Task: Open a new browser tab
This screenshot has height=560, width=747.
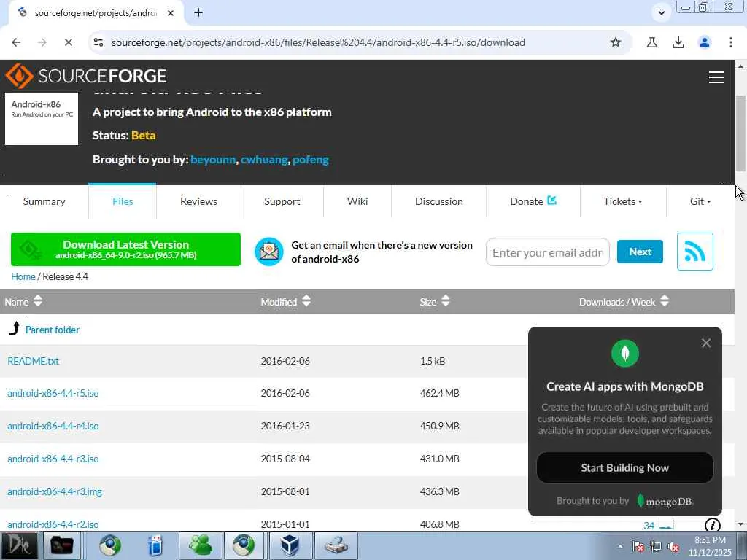Action: [198, 13]
